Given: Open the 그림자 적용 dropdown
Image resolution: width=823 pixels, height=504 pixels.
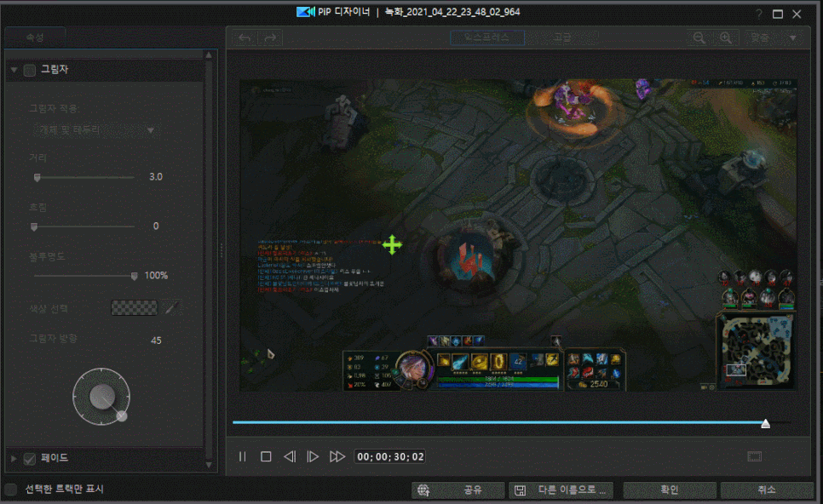Looking at the screenshot, I should pos(95,130).
